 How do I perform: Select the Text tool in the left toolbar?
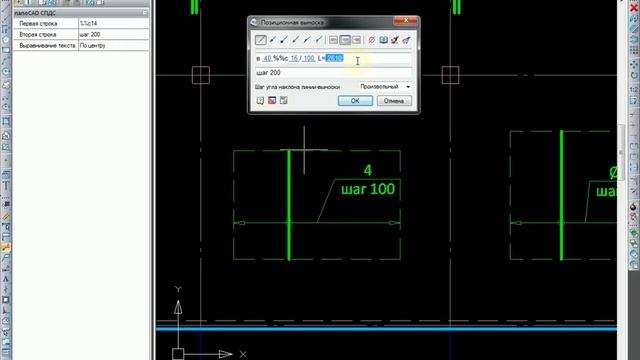pyautogui.click(x=6, y=186)
